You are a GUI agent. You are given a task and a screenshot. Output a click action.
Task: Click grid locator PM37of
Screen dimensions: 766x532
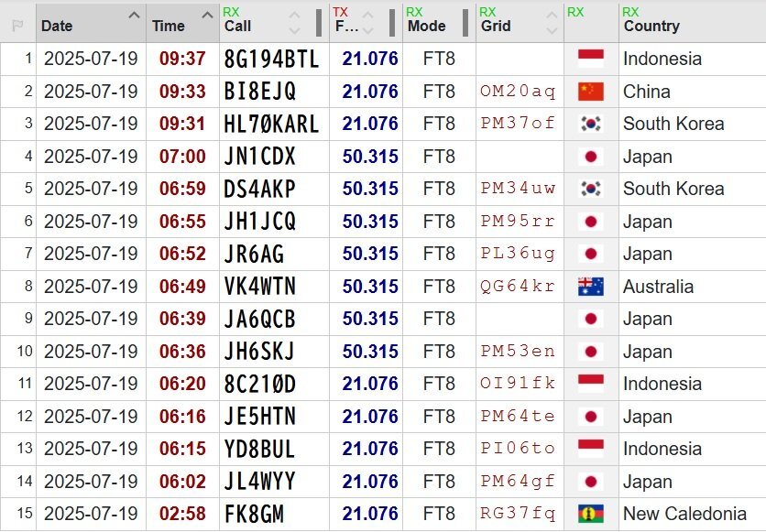coord(518,124)
